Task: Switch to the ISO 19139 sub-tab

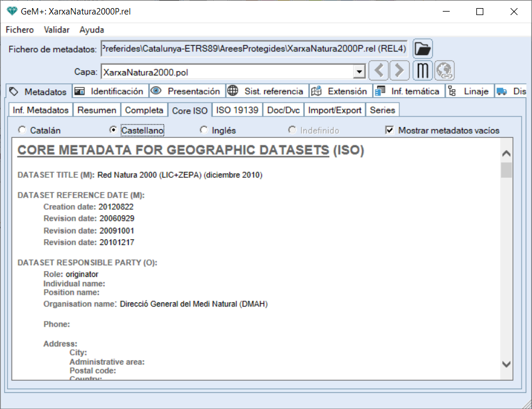Action: click(x=237, y=110)
